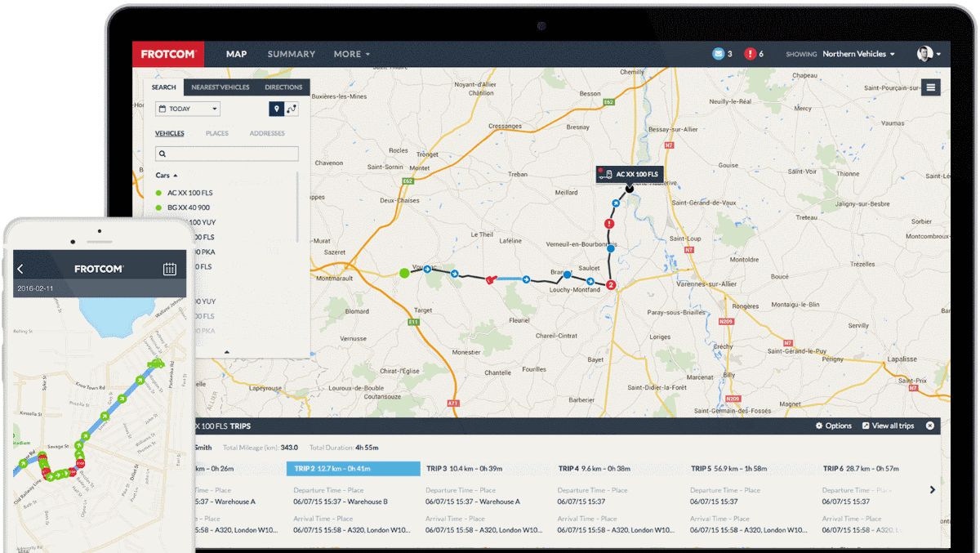Click the warning marker on the route
This screenshot has width=980, height=553.
pyautogui.click(x=609, y=222)
